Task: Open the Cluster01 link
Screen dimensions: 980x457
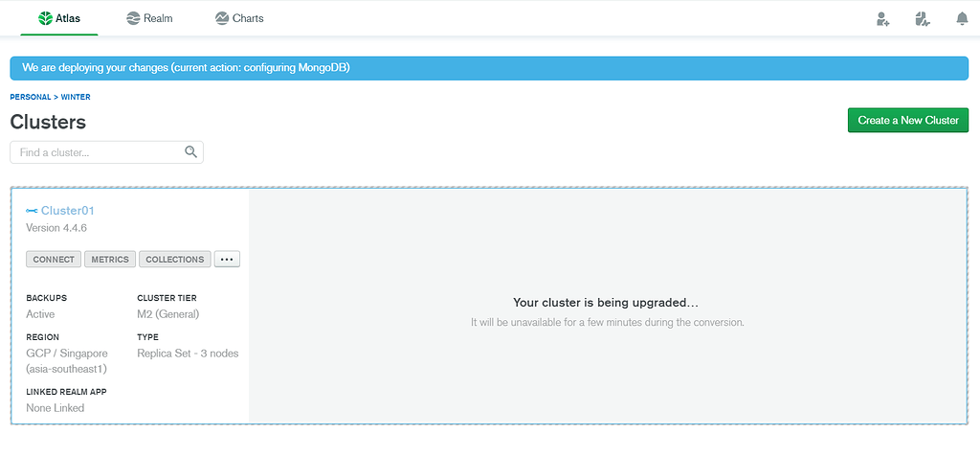Action: tap(68, 211)
